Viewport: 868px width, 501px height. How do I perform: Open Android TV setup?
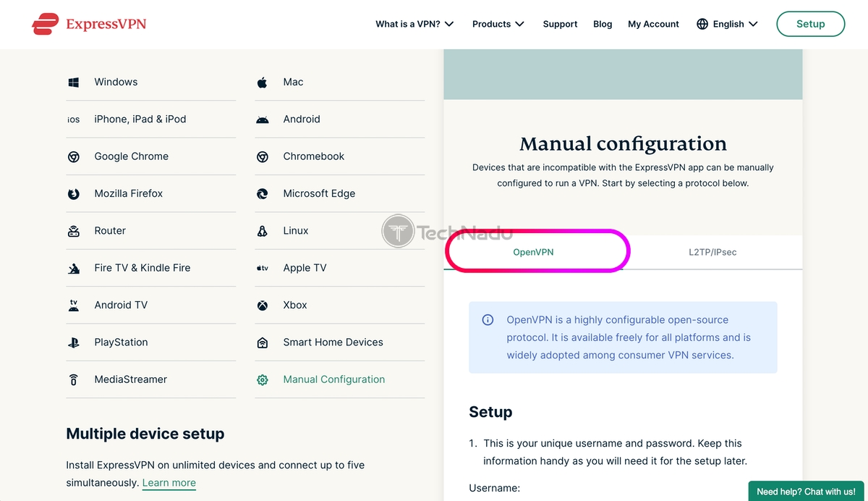[150, 305]
